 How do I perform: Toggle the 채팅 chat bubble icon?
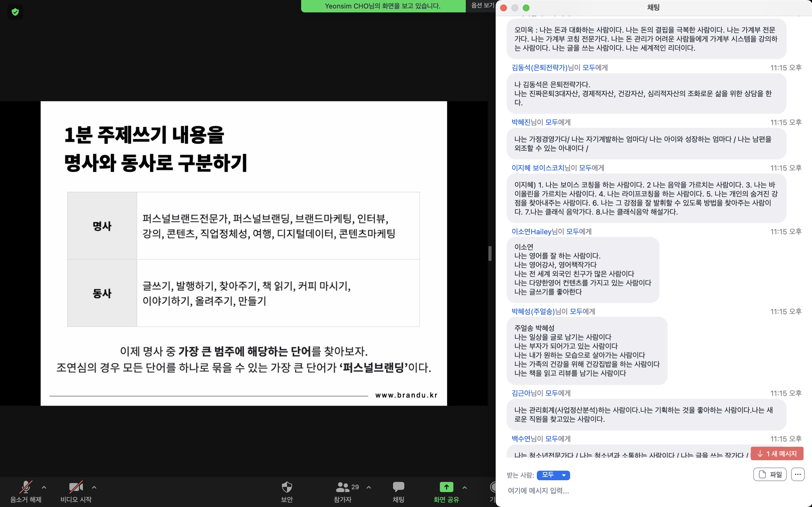pos(398,487)
